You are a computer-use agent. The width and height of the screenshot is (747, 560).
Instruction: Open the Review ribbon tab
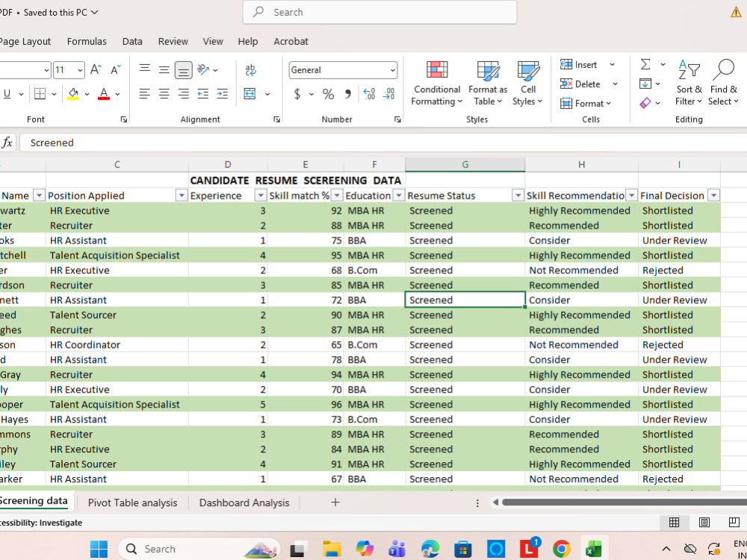[x=173, y=41]
